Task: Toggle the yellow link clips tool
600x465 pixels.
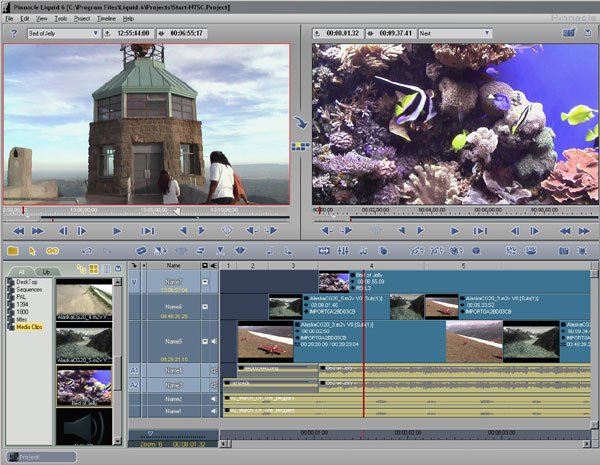Action: [x=52, y=251]
